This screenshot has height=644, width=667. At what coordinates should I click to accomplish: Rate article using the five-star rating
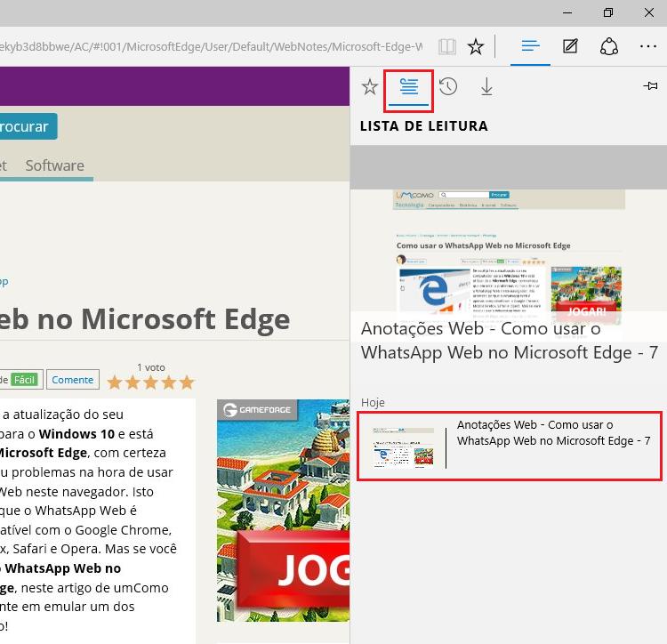tap(150, 382)
